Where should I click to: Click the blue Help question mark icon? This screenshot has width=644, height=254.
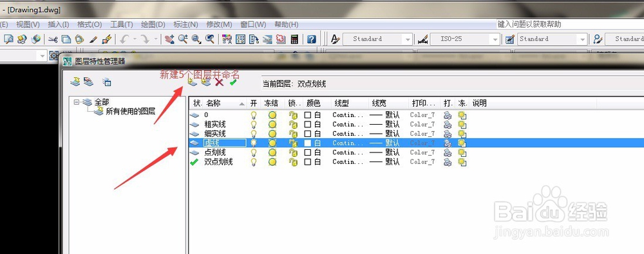[311, 39]
